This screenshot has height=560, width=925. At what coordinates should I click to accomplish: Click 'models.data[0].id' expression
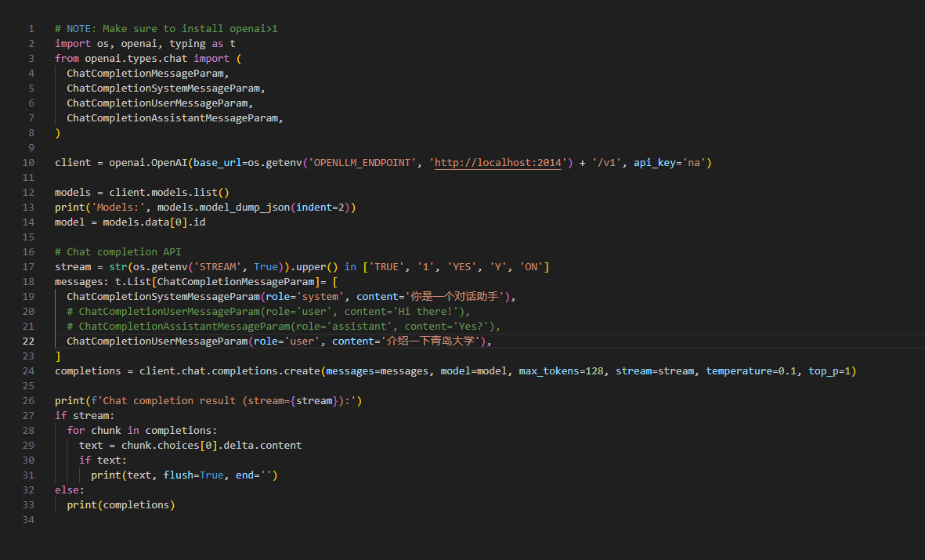(x=154, y=222)
